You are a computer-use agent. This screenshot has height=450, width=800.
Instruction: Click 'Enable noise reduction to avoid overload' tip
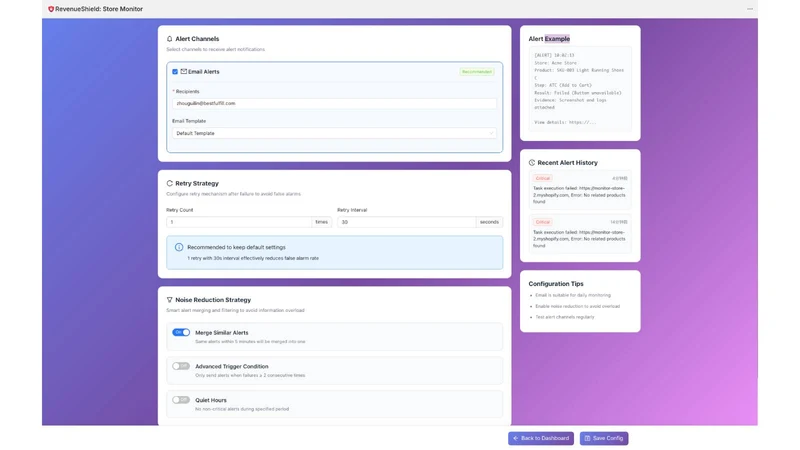pyautogui.click(x=578, y=307)
